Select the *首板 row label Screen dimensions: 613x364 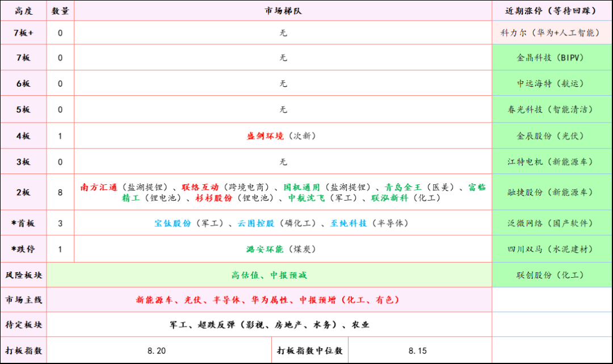(23, 223)
